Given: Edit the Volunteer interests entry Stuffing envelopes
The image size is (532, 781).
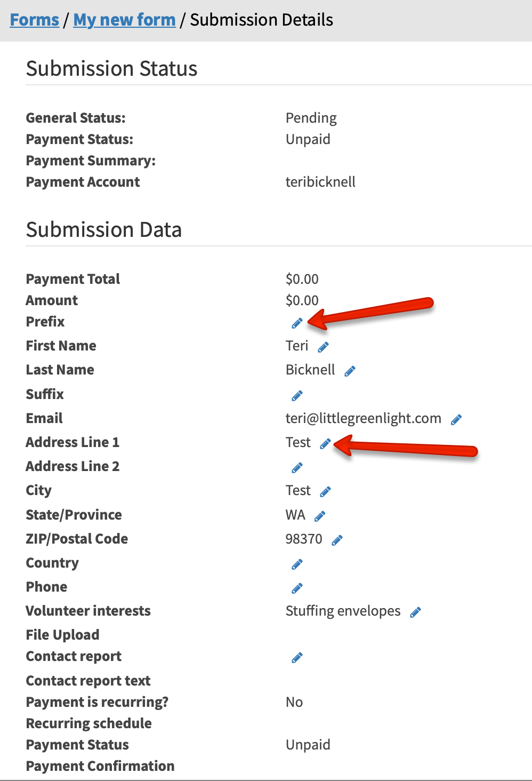Looking at the screenshot, I should pos(415,611).
